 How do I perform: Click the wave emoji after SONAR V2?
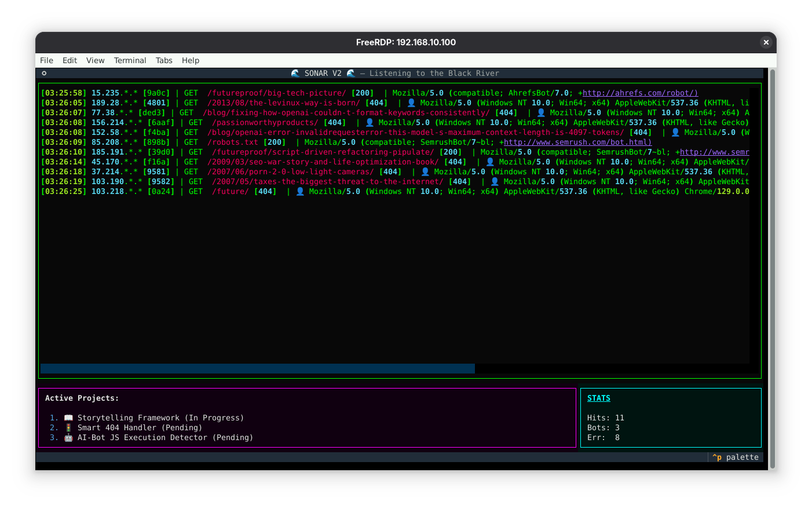(351, 73)
